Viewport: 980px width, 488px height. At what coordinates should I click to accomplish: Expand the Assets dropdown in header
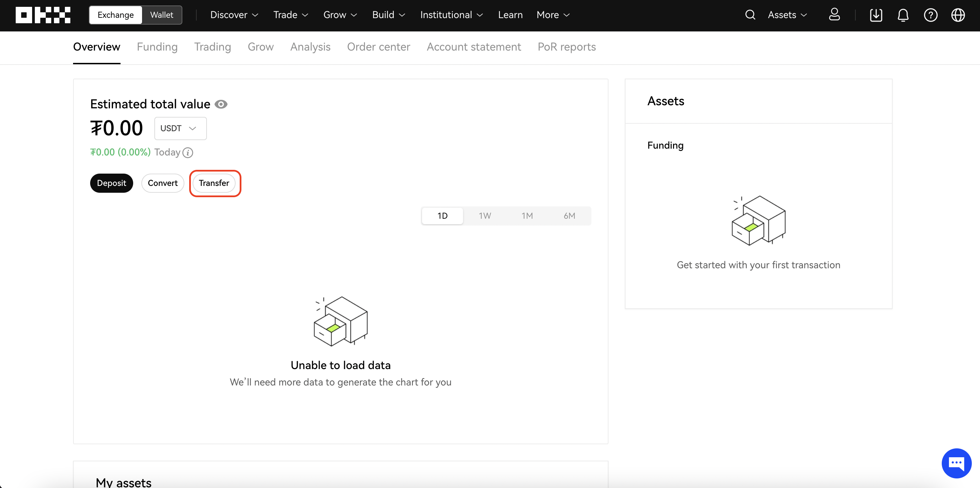tap(787, 15)
